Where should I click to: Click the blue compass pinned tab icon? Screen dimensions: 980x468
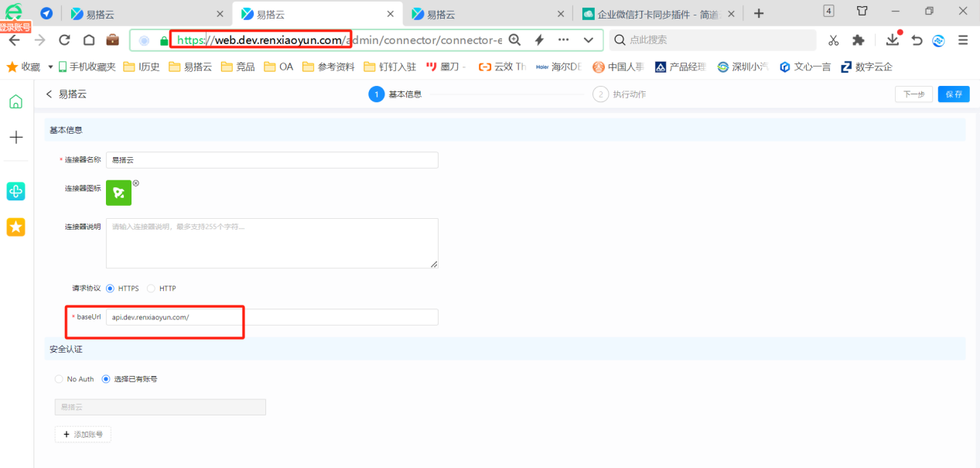pyautogui.click(x=46, y=14)
